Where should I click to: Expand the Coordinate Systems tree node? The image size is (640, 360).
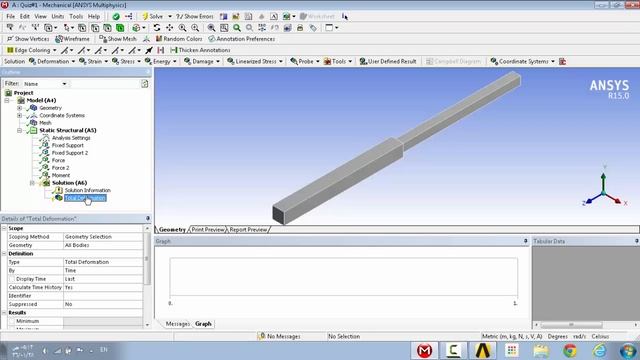[x=19, y=116]
